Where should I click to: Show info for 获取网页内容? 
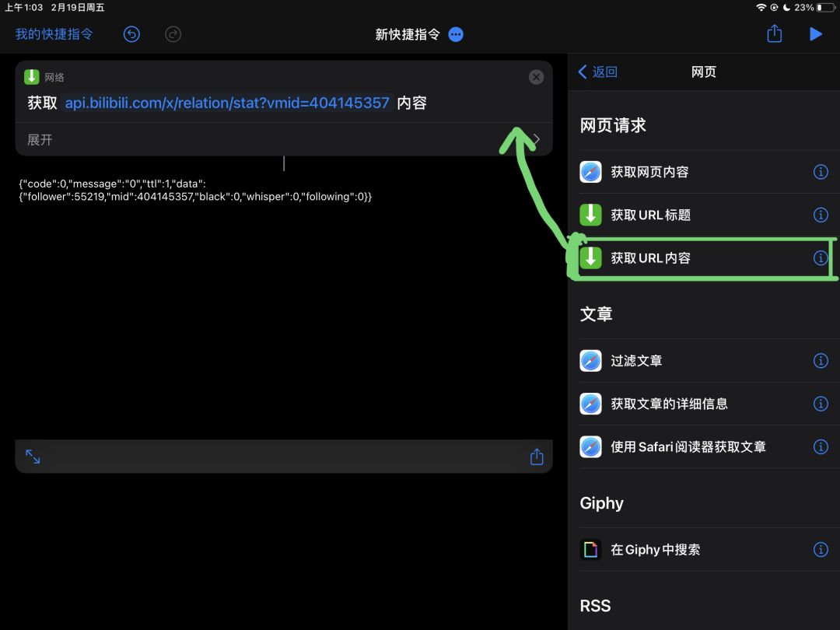[x=821, y=172]
